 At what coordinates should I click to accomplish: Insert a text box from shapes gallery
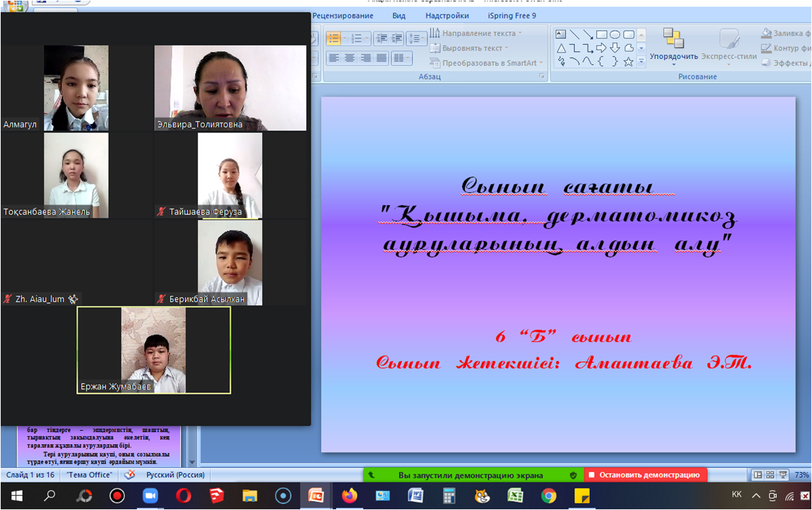point(561,34)
